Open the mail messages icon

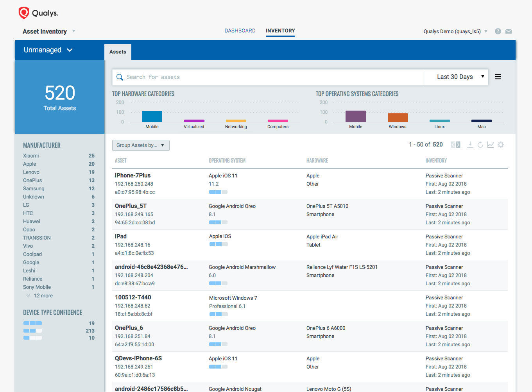pos(509,31)
